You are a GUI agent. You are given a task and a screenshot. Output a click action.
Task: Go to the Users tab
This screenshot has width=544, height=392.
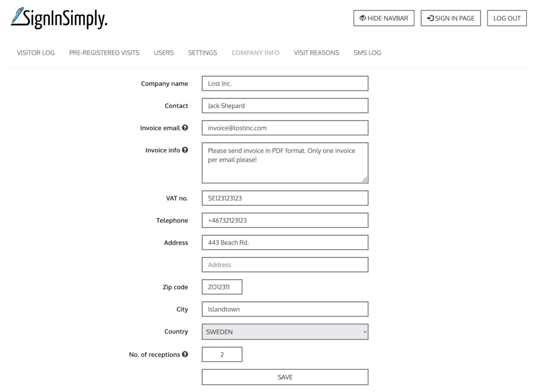[x=164, y=53]
